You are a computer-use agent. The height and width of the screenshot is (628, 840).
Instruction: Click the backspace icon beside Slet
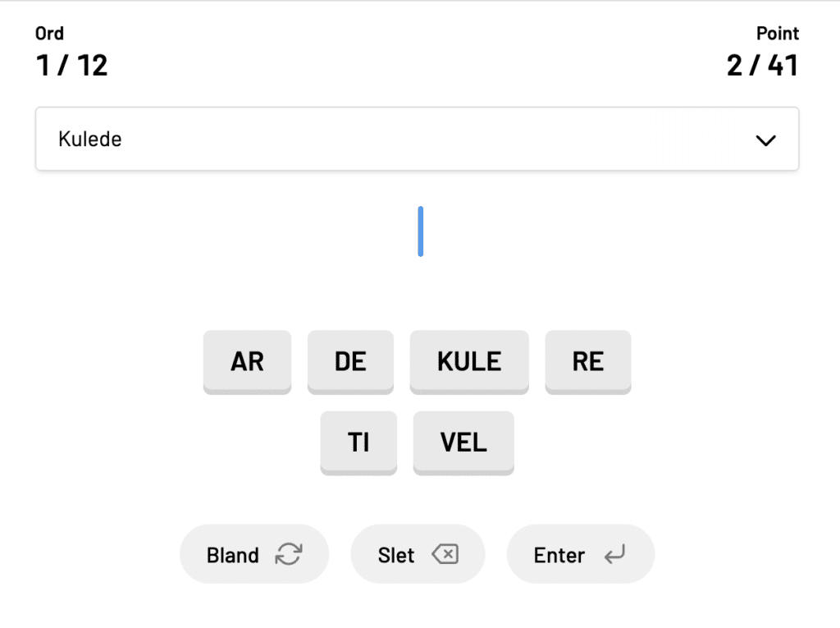tap(444, 555)
